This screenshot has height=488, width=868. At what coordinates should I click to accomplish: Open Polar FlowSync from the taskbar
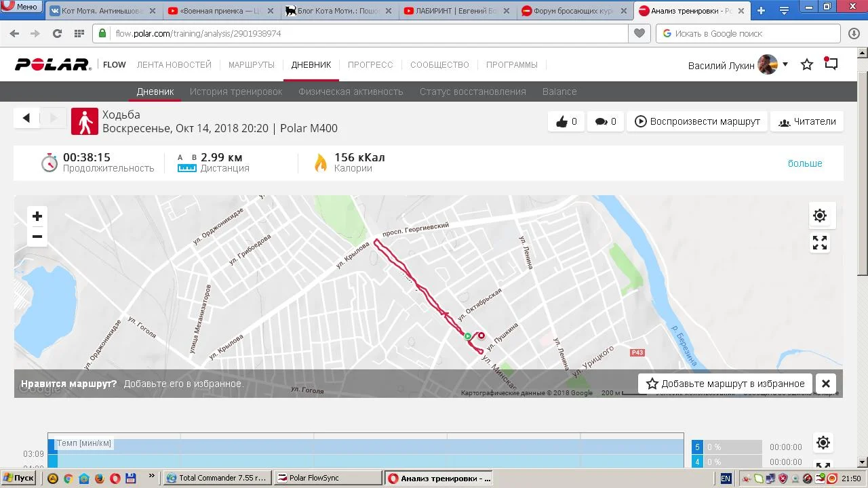point(328,478)
